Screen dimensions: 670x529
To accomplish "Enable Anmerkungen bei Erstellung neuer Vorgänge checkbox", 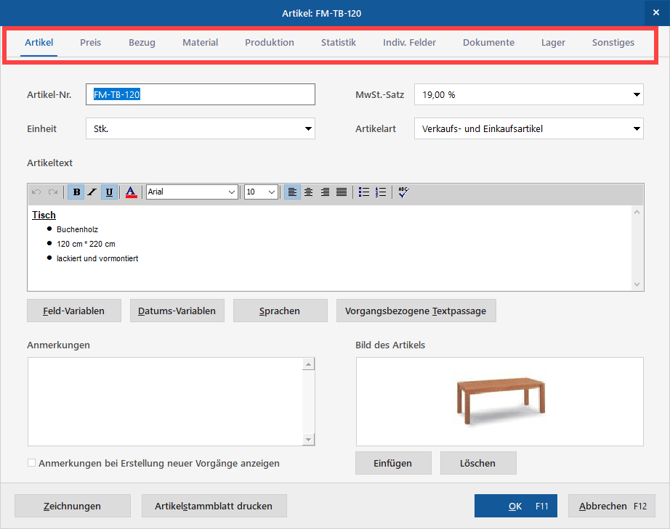I will [32, 464].
